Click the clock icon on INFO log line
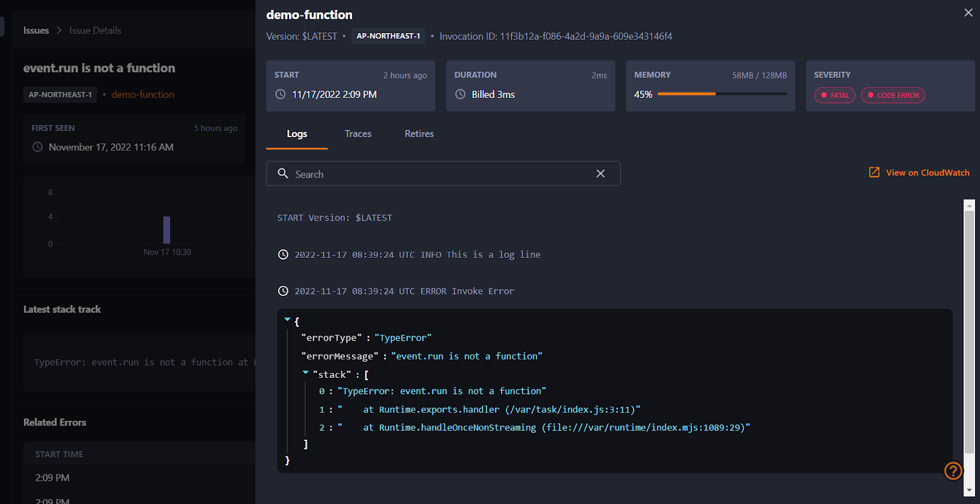 coord(283,255)
